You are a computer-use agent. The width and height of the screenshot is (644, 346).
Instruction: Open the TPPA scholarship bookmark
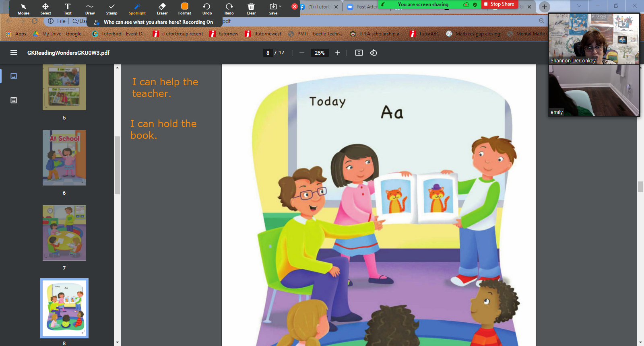pyautogui.click(x=376, y=34)
